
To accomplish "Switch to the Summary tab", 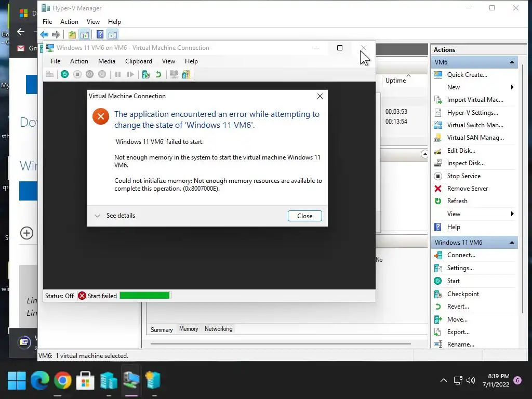I will (x=162, y=329).
